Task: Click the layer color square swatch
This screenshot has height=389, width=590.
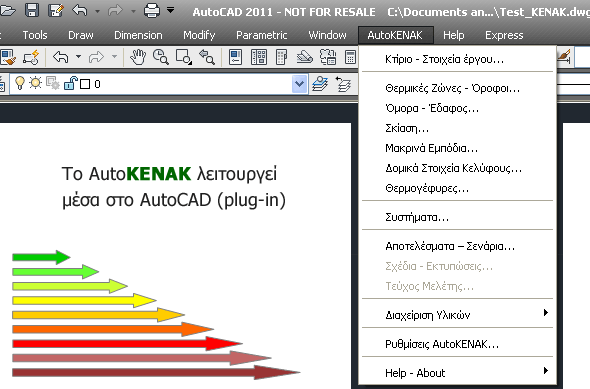Action: coord(85,84)
